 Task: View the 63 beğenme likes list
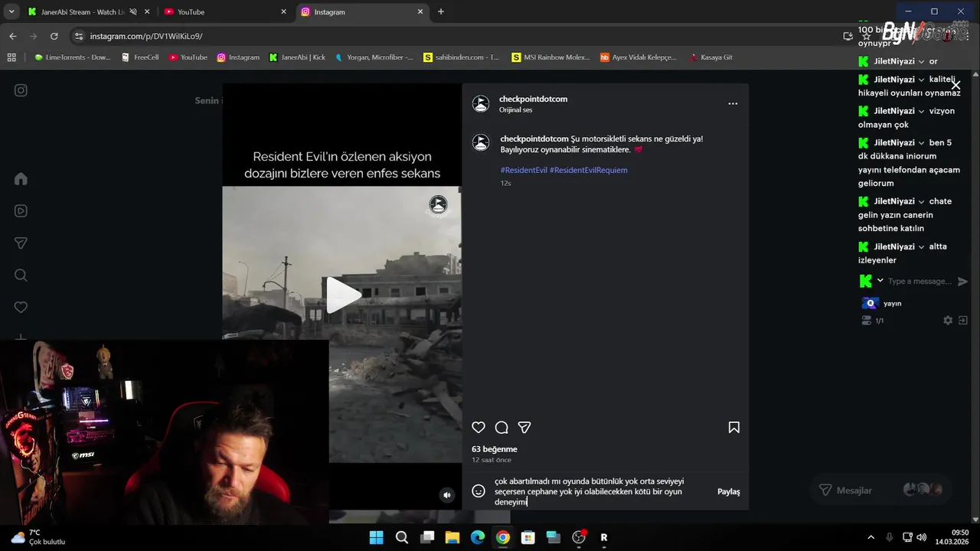(x=495, y=449)
